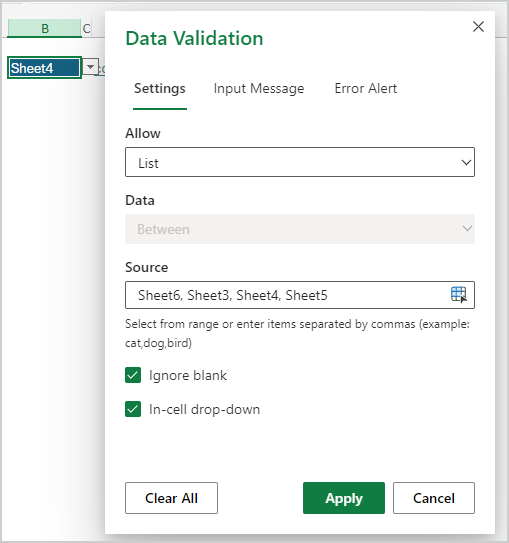The image size is (509, 543).
Task: Select the Settings tab
Action: (160, 89)
